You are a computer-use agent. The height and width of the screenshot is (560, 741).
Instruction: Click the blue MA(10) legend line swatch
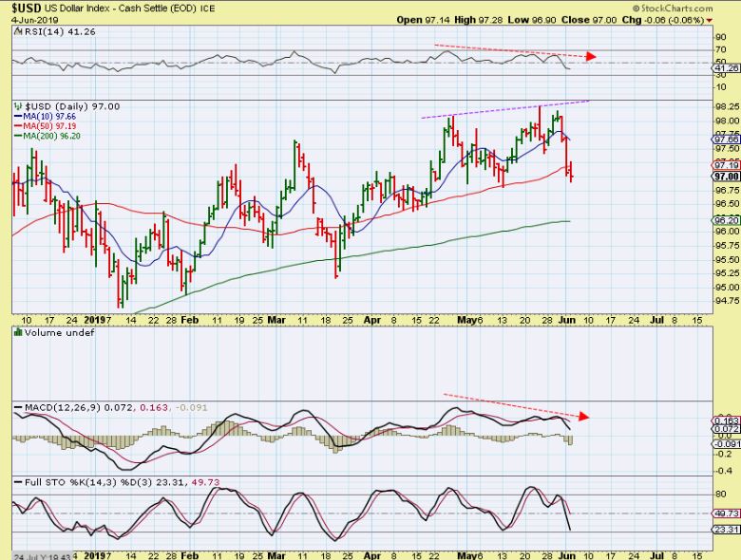tap(18, 117)
